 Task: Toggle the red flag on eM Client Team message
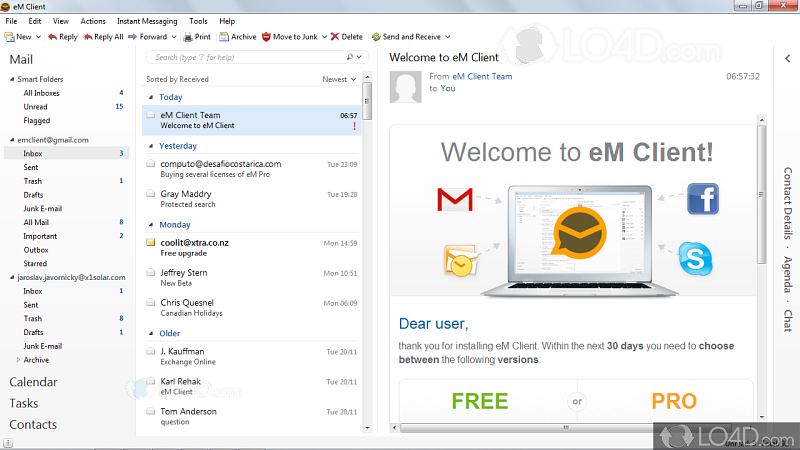(354, 126)
